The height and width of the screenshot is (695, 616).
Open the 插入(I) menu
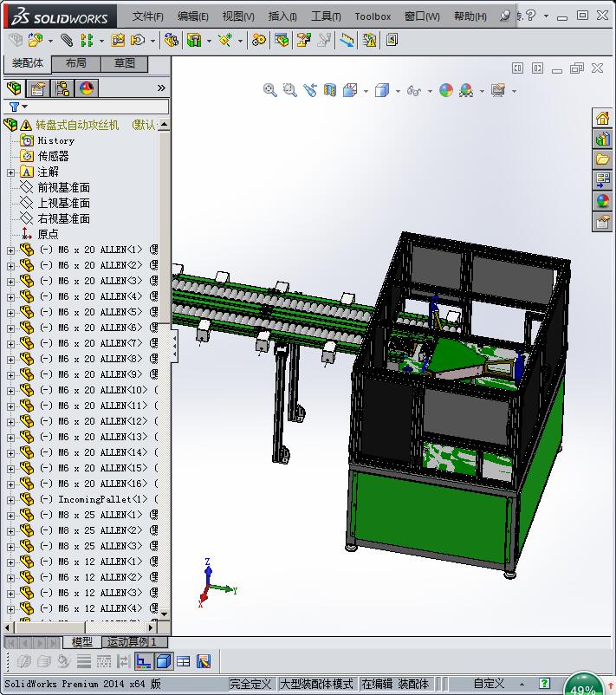(282, 16)
